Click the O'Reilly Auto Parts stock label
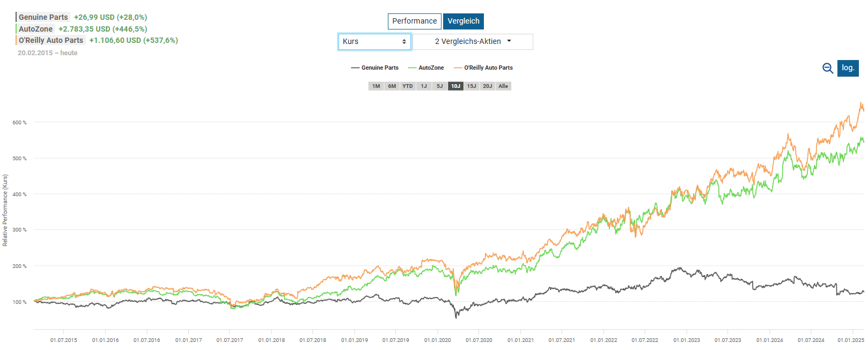Viewport: 868px width, 350px height. pyautogui.click(x=51, y=40)
